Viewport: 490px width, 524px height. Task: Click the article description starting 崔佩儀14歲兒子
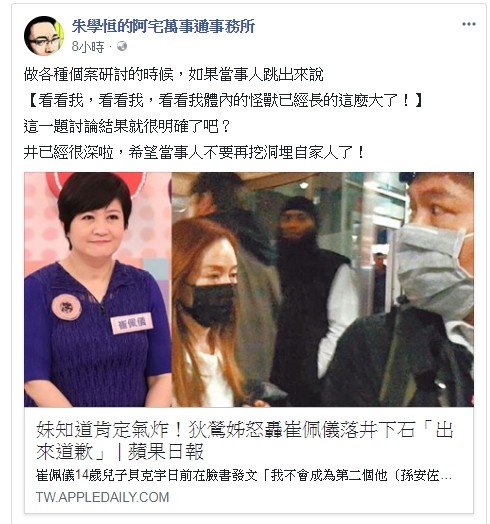244,476
